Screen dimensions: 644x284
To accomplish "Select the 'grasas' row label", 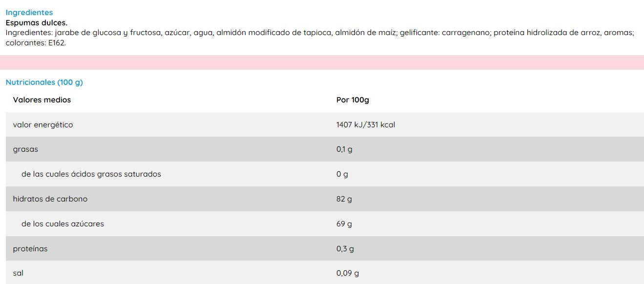I will pyautogui.click(x=25, y=149).
